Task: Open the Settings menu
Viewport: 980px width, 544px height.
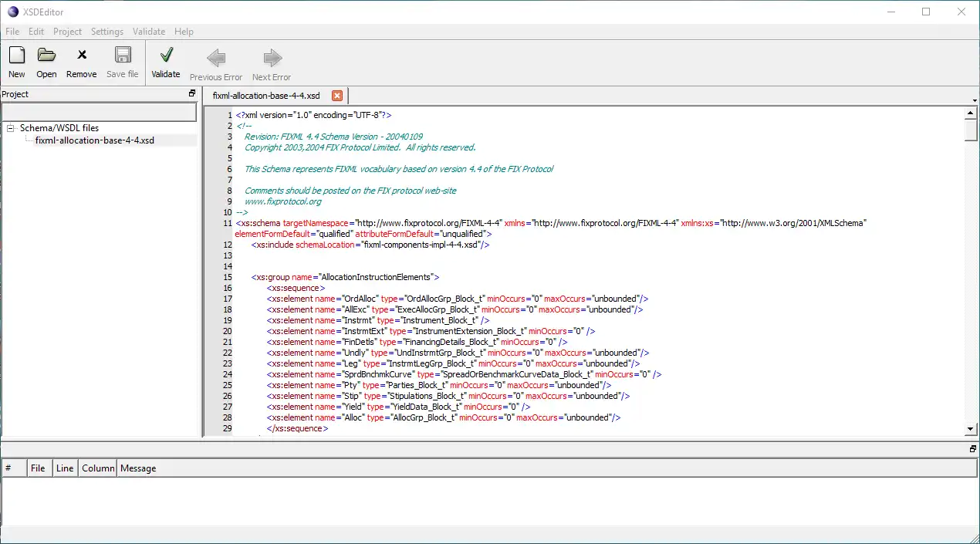Action: (107, 32)
